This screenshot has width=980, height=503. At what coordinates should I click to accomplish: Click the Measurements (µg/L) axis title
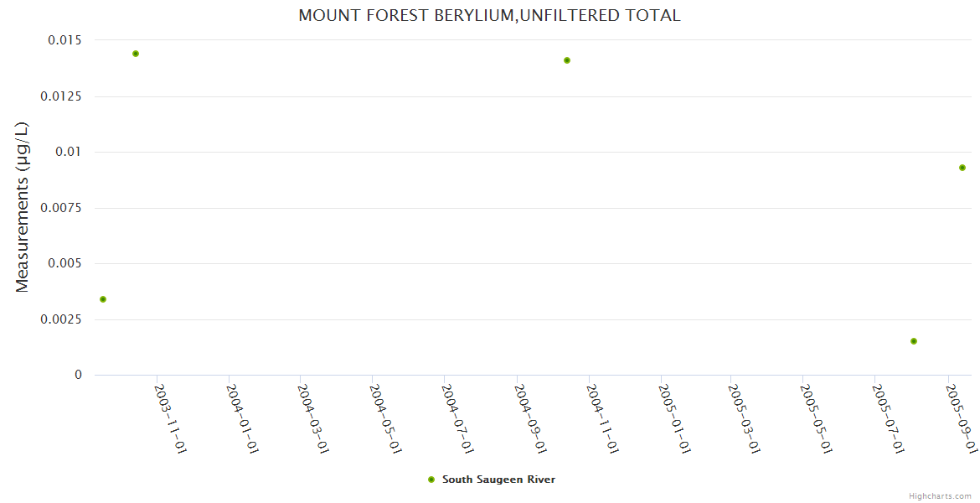(x=23, y=207)
